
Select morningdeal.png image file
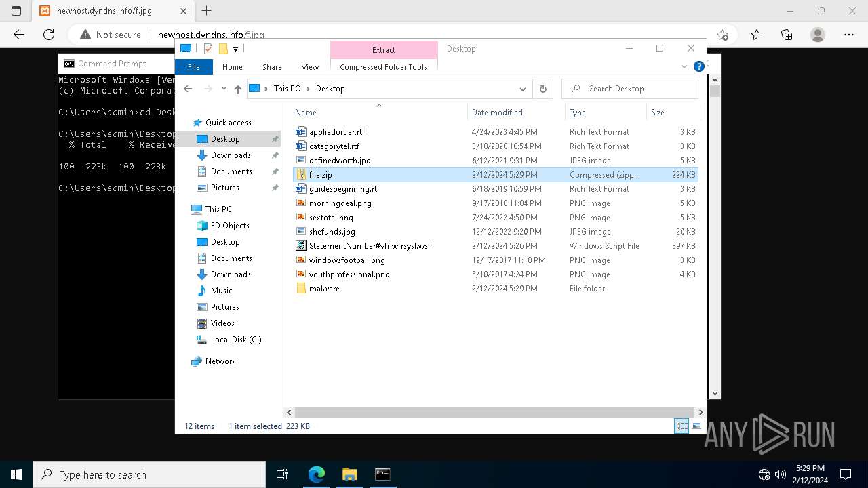340,203
